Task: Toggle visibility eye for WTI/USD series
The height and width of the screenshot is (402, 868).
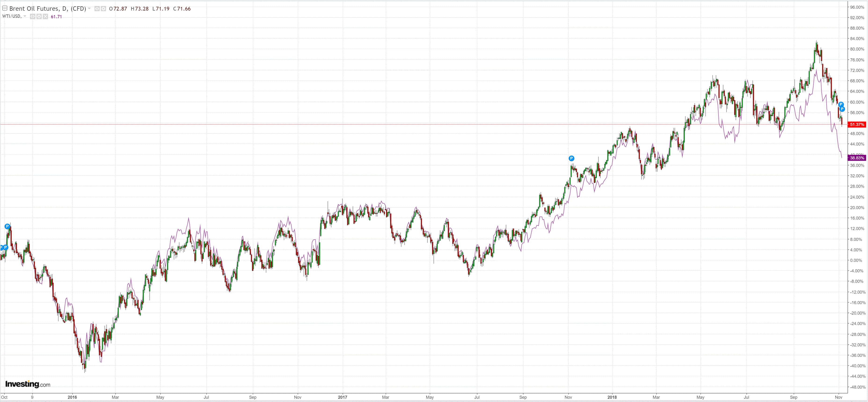Action: coord(33,17)
